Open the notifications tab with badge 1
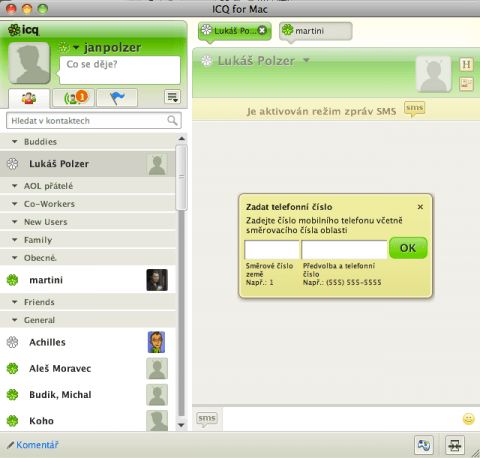This screenshot has height=458, width=480. click(74, 98)
